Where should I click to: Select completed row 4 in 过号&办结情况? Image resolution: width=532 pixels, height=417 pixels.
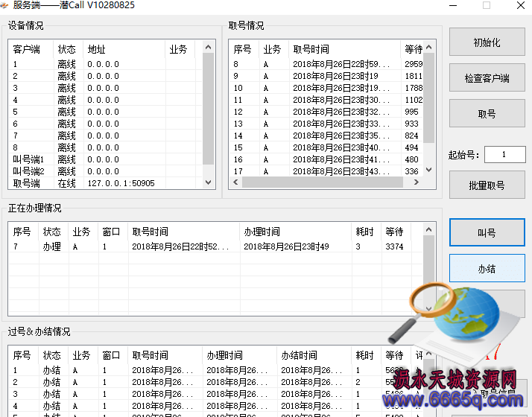(x=215, y=406)
